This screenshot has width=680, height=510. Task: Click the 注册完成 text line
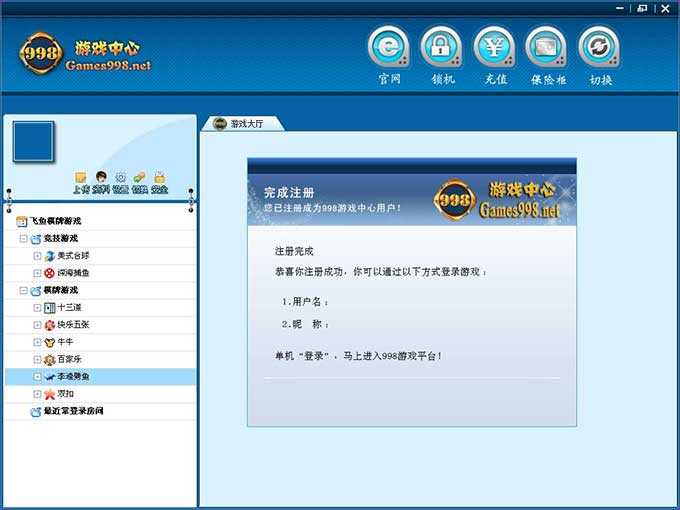click(294, 251)
